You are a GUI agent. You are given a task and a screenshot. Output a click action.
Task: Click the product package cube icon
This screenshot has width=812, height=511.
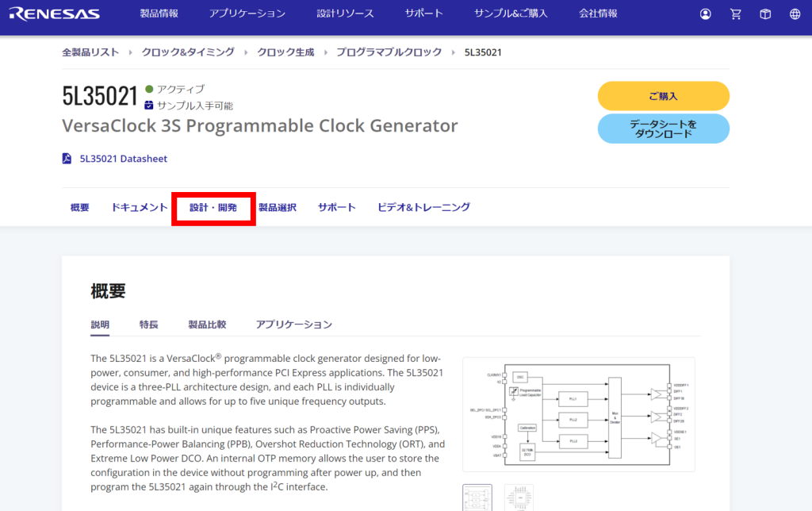pos(764,13)
